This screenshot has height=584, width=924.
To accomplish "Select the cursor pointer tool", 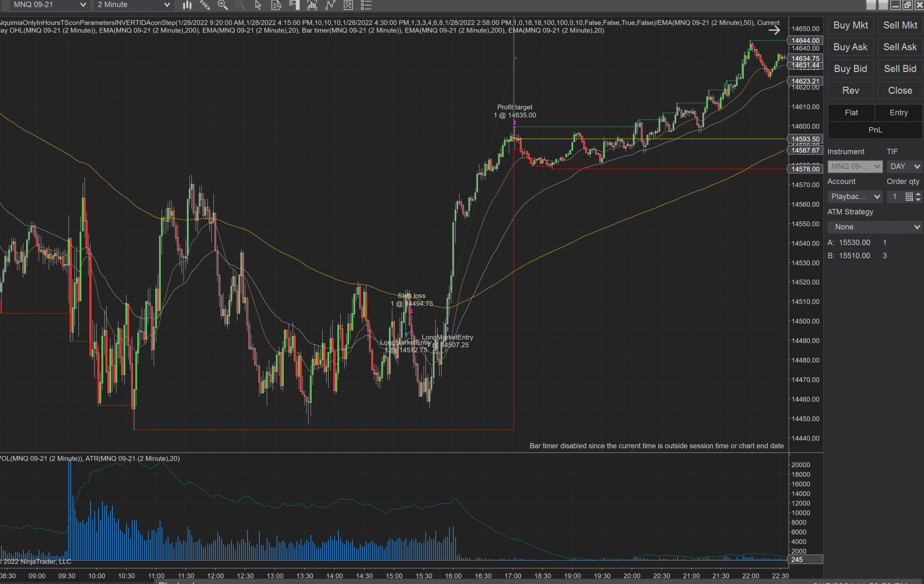I will click(x=258, y=5).
